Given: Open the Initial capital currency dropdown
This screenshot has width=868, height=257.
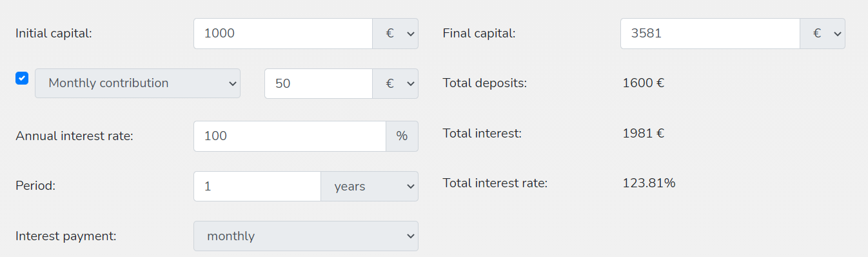Looking at the screenshot, I should tap(395, 34).
